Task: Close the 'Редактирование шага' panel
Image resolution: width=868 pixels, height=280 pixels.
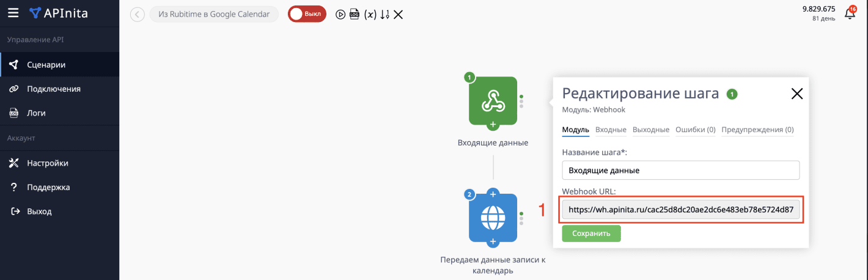Action: pyautogui.click(x=796, y=94)
